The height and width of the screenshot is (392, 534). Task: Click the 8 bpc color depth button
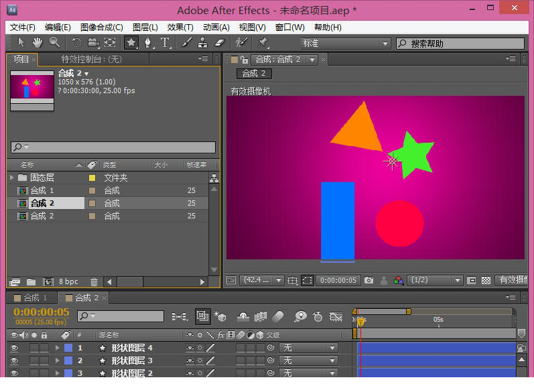(x=68, y=282)
